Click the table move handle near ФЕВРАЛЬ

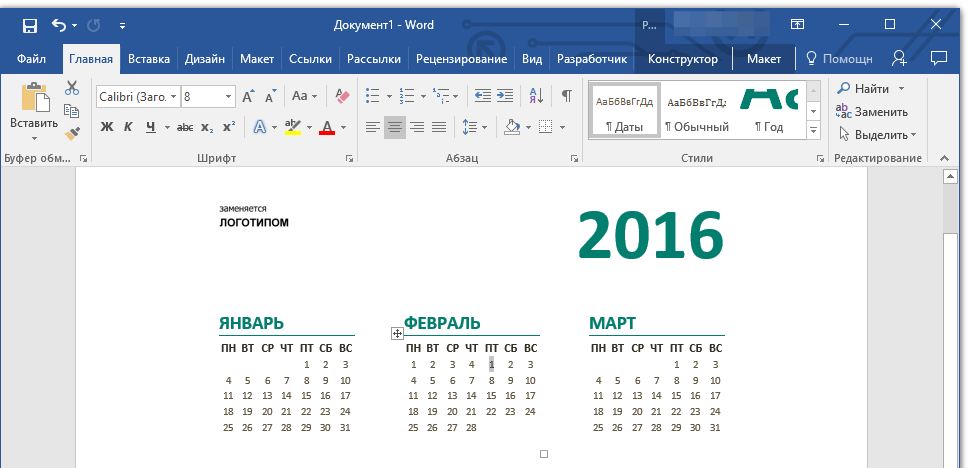[x=397, y=333]
